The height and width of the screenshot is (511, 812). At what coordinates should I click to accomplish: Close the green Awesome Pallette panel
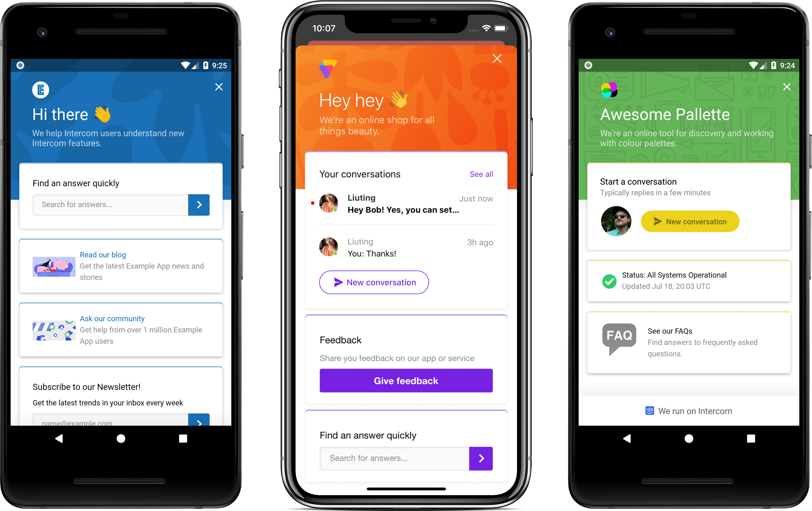point(786,87)
